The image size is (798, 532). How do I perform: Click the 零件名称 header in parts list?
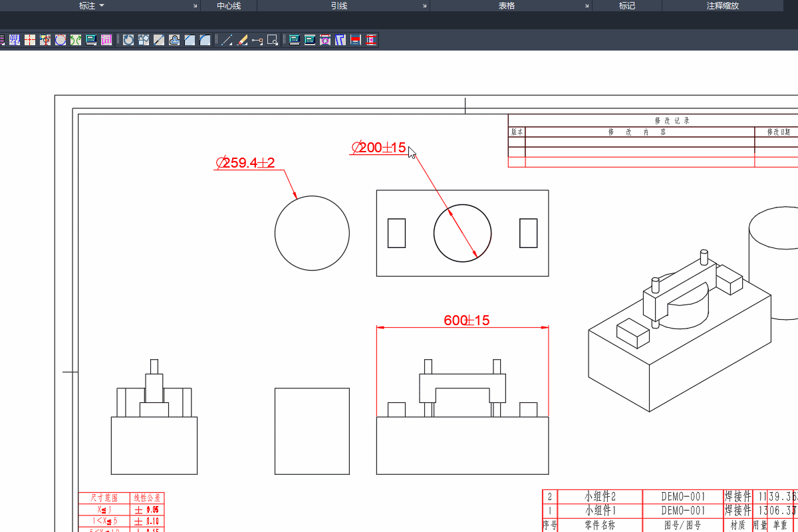tap(600, 525)
